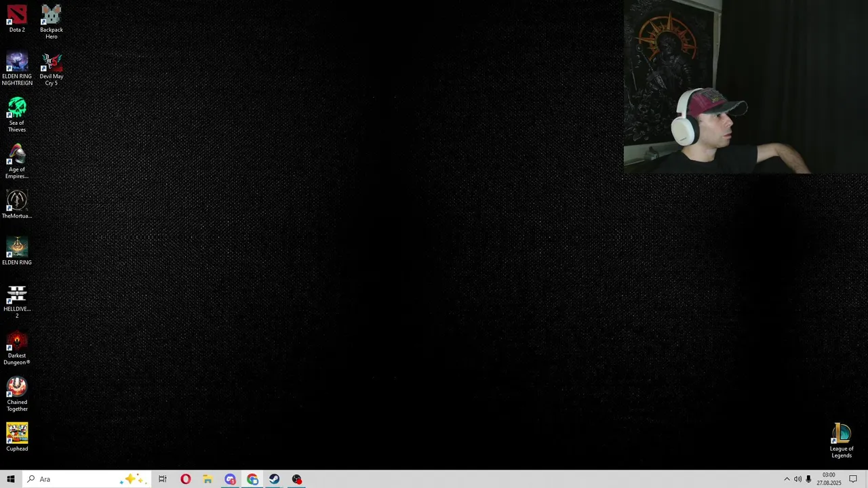The image size is (868, 488).
Task: Select the Devil May Cry 5 icon
Action: click(52, 68)
